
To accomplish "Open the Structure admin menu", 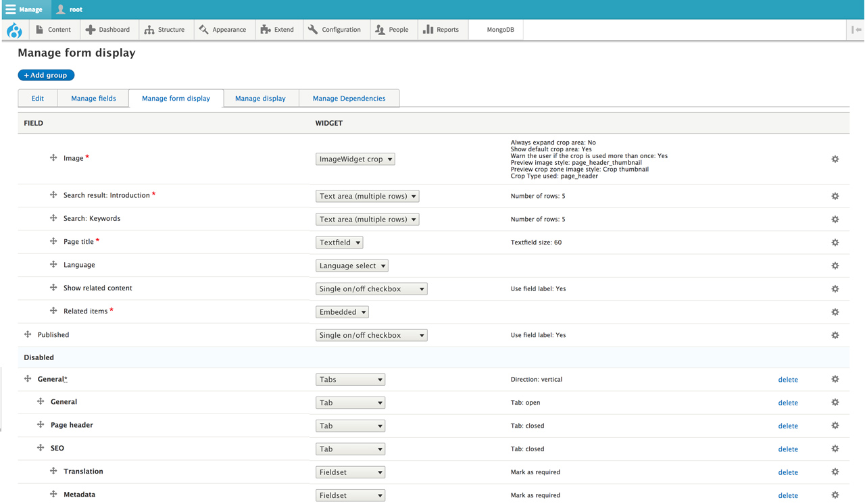I will coord(165,30).
